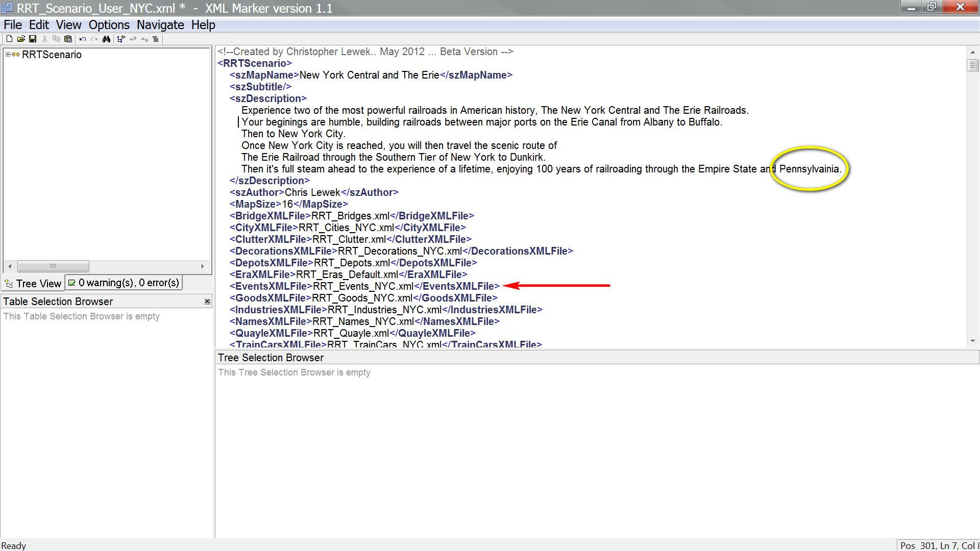Click the Ready status bar text
The image size is (980, 551).
[x=14, y=545]
